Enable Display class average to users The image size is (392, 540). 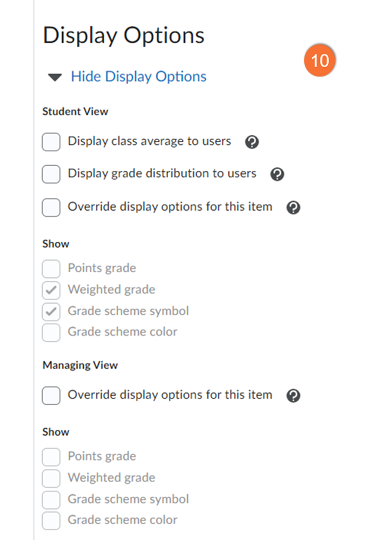coord(51,142)
